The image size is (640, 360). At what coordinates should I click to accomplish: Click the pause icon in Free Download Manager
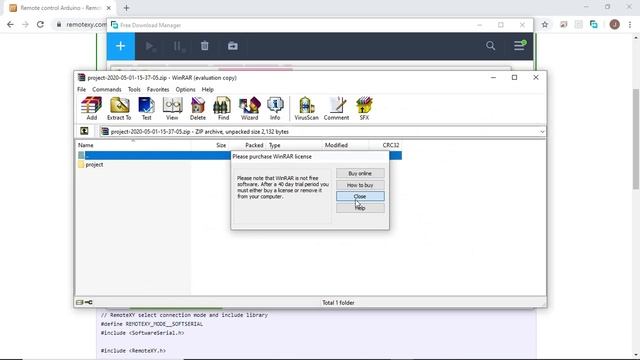point(179,46)
